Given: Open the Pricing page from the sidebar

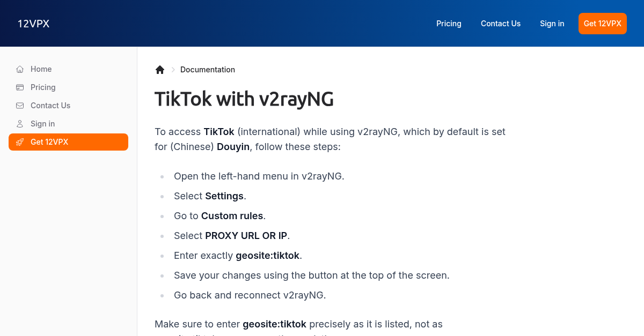Looking at the screenshot, I should [43, 87].
